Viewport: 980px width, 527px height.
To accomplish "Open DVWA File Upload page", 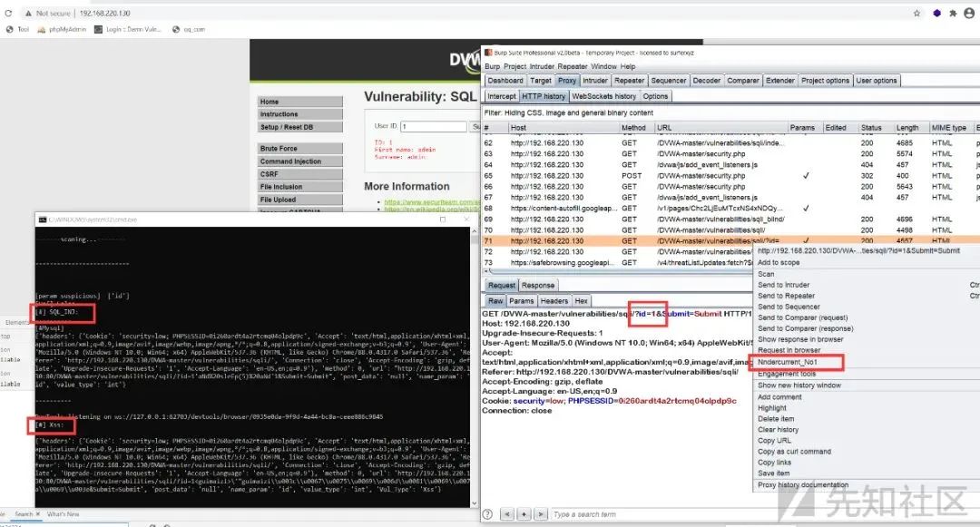I will point(300,200).
